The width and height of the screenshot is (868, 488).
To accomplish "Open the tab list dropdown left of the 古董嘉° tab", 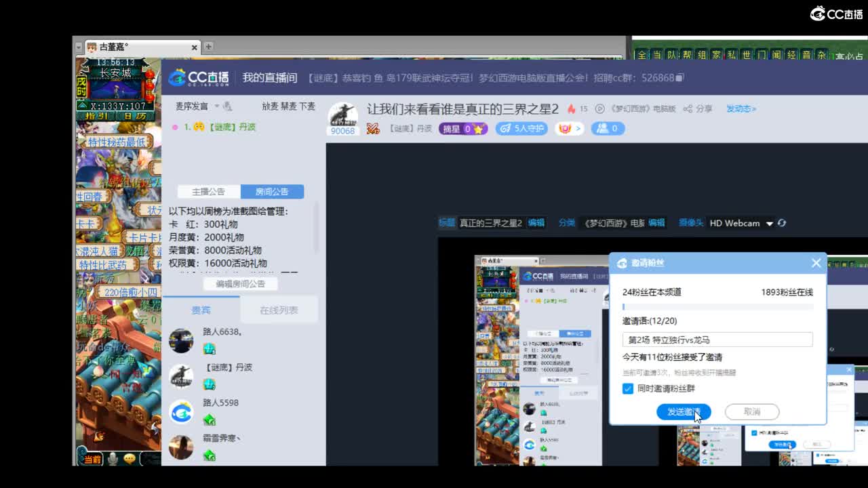I will click(x=78, y=47).
